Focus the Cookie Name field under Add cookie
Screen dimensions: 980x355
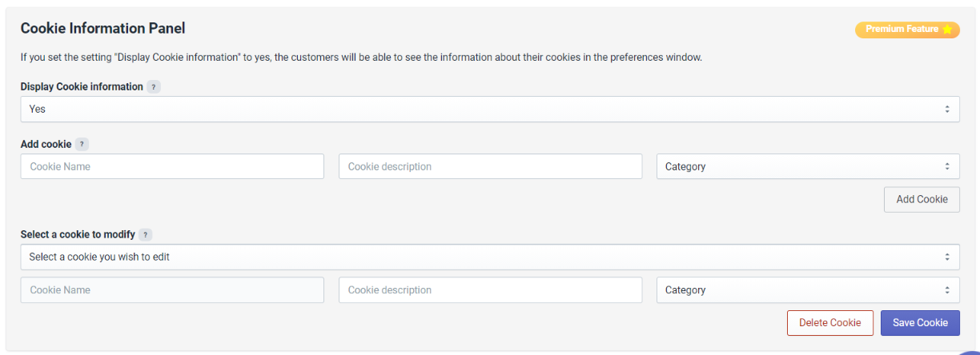[172, 166]
